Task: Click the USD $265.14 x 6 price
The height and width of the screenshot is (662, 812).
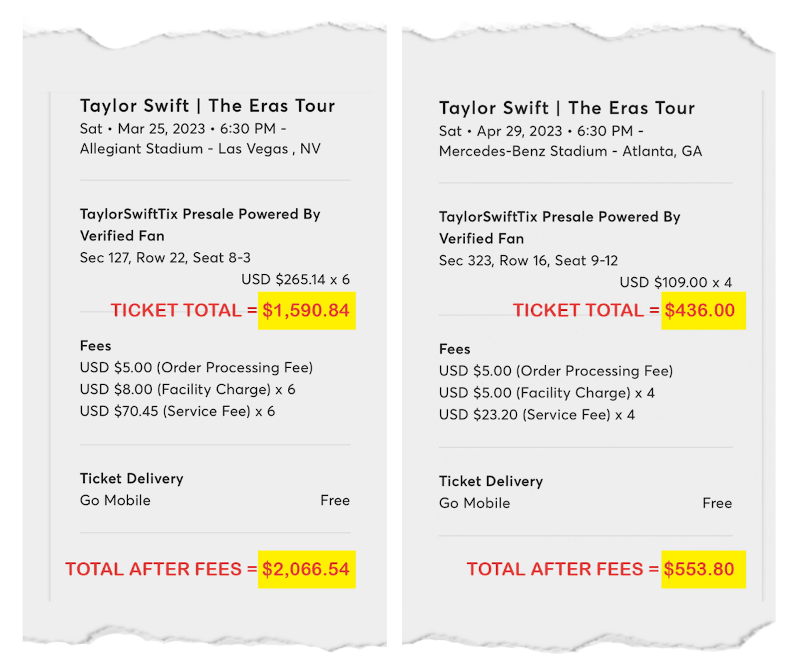Action: click(x=295, y=280)
